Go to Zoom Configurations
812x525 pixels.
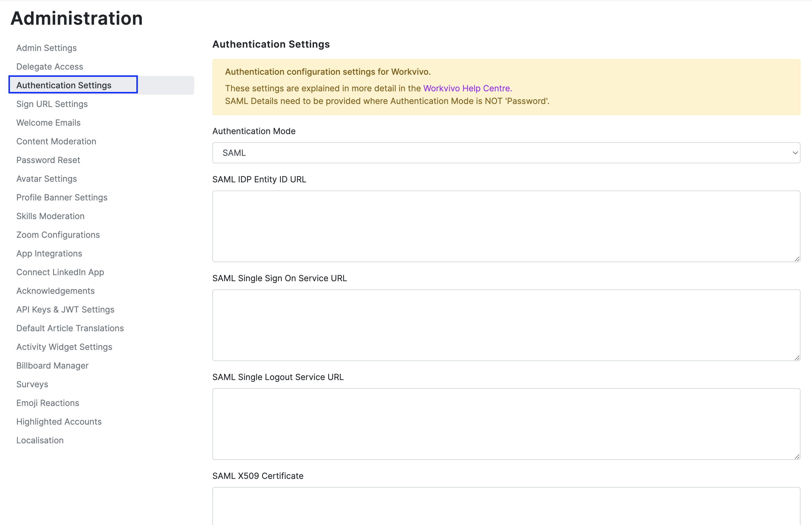tap(58, 235)
